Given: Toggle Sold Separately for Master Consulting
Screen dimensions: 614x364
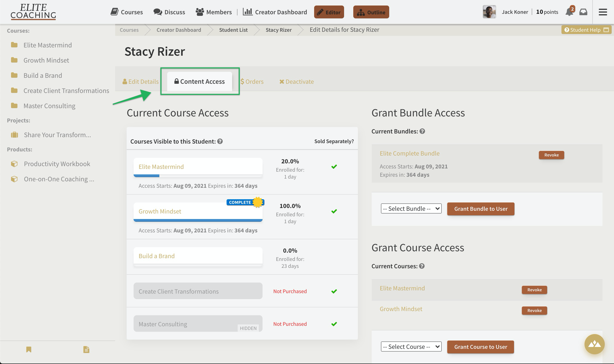Looking at the screenshot, I should click(x=334, y=324).
